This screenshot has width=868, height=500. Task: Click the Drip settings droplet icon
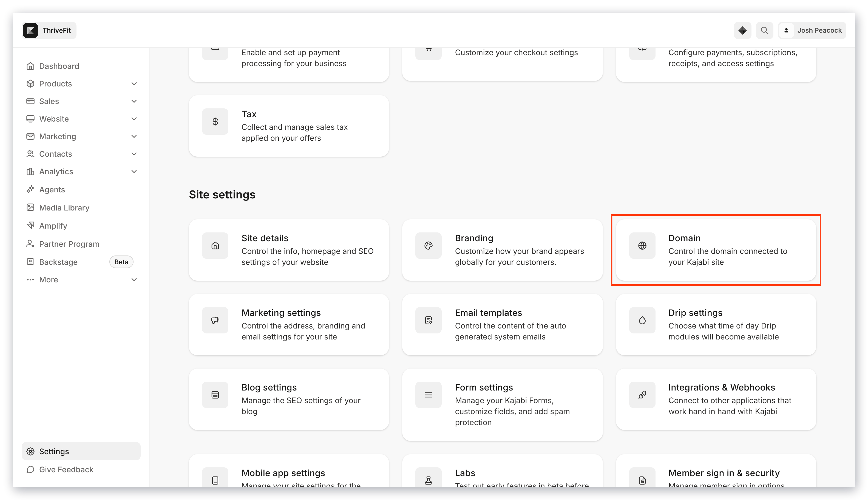tap(642, 320)
